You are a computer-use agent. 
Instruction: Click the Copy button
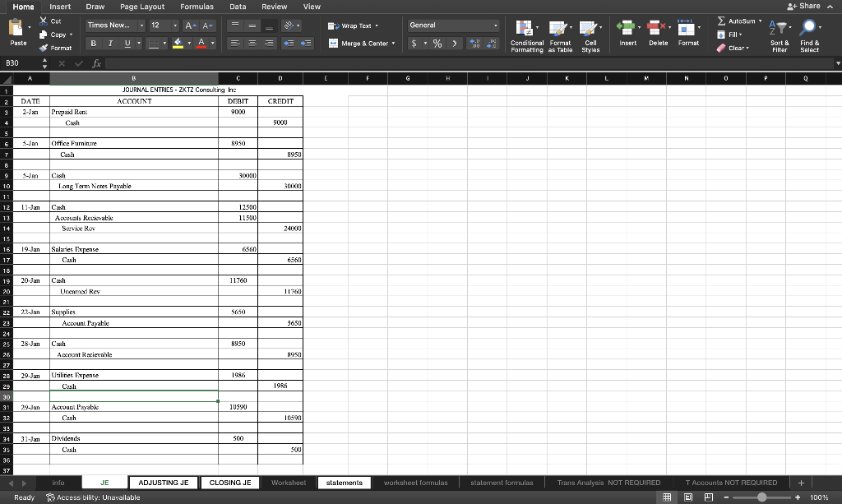(53, 35)
